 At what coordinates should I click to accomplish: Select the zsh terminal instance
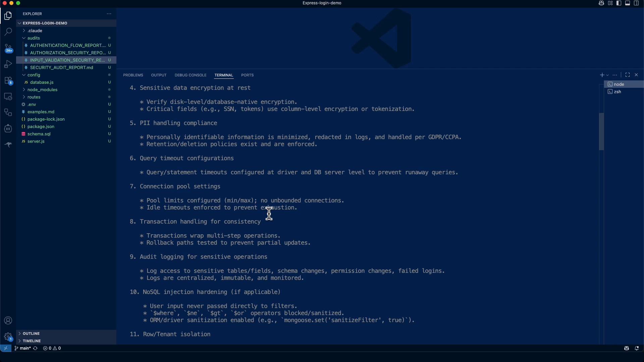tap(624, 92)
